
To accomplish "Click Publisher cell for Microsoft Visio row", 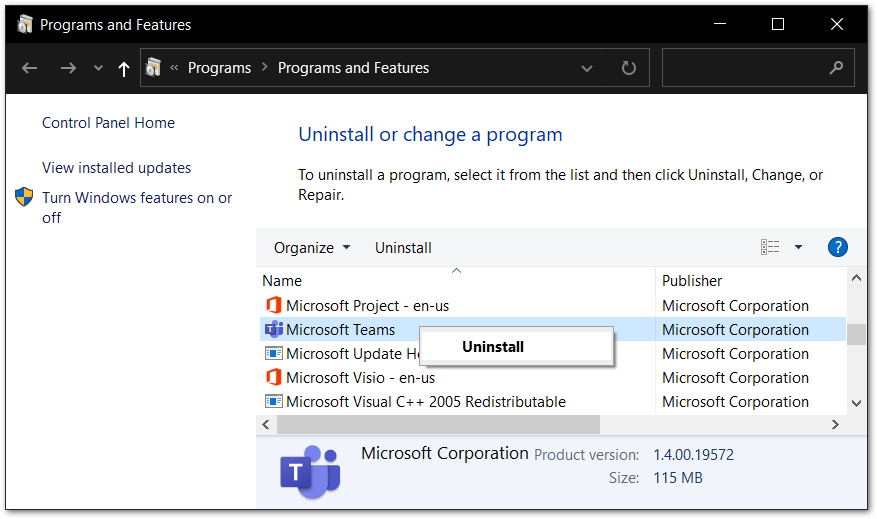I will 735,378.
